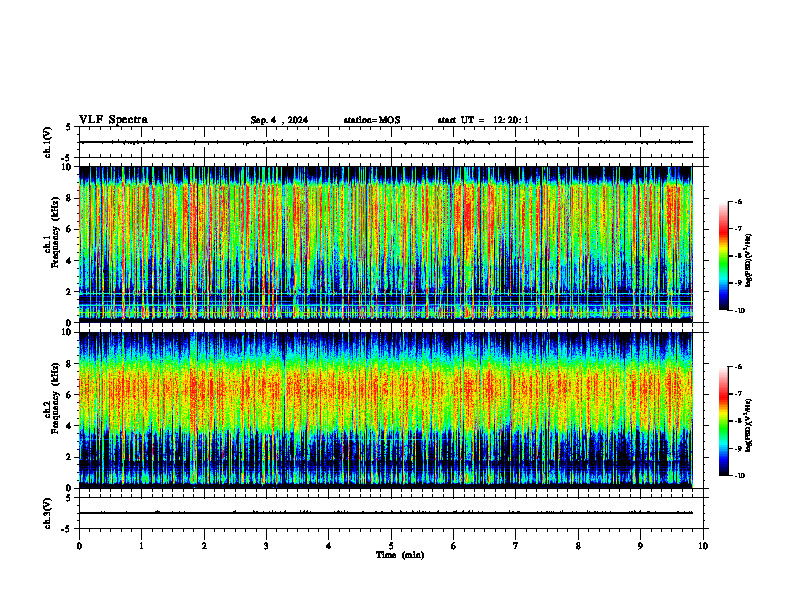
Task: Click time axis tick label '3'
Action: tap(266, 546)
